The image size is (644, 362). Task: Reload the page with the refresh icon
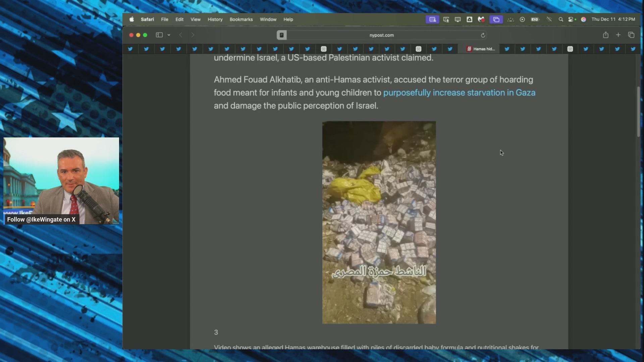pyautogui.click(x=483, y=35)
